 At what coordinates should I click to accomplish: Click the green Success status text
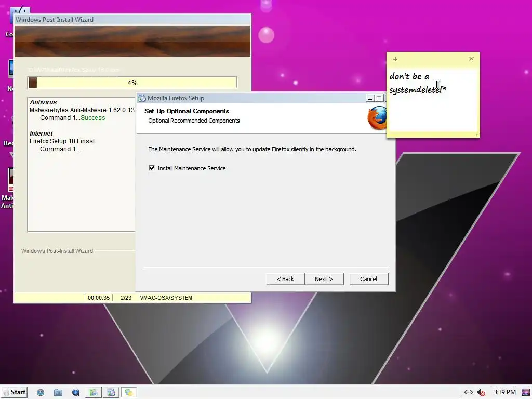93,118
